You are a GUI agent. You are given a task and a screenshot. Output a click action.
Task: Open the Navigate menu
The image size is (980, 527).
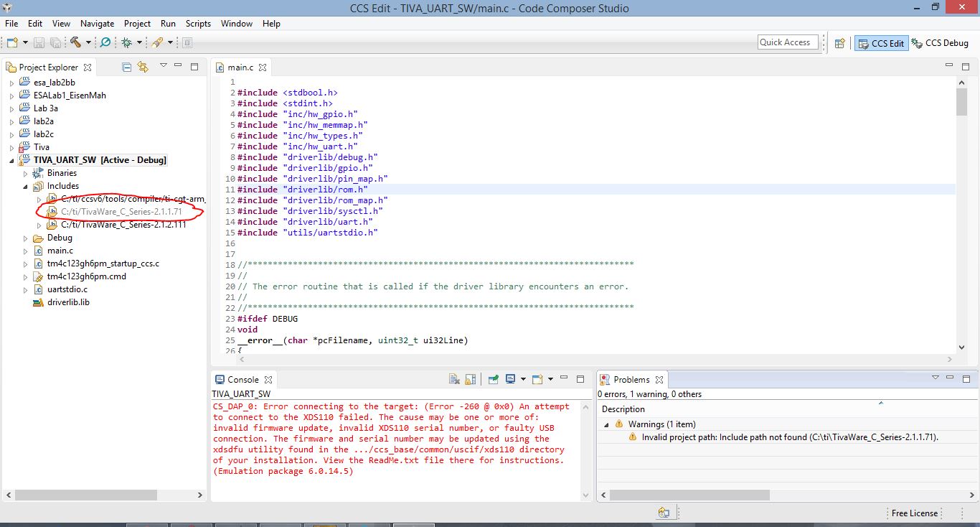pyautogui.click(x=97, y=24)
